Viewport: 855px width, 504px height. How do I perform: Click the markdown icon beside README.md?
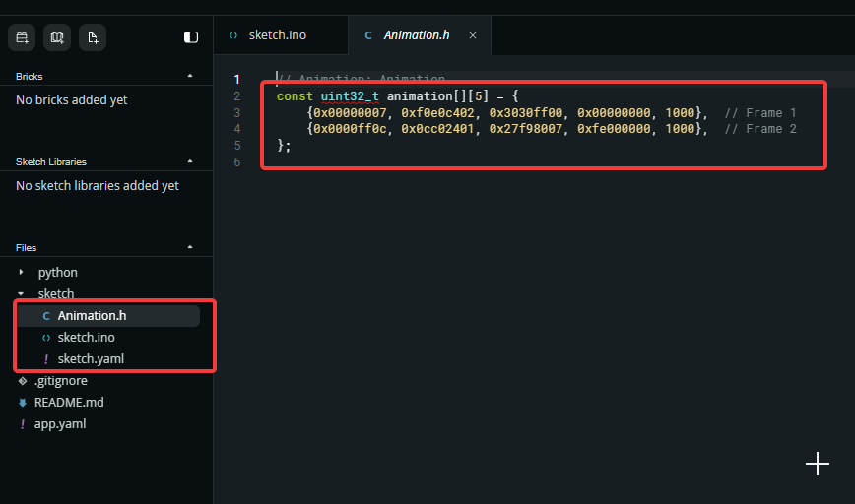tap(23, 403)
